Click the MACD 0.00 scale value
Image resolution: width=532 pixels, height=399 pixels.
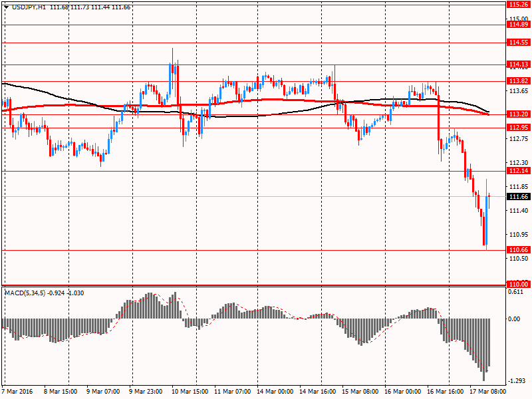[x=514, y=319]
